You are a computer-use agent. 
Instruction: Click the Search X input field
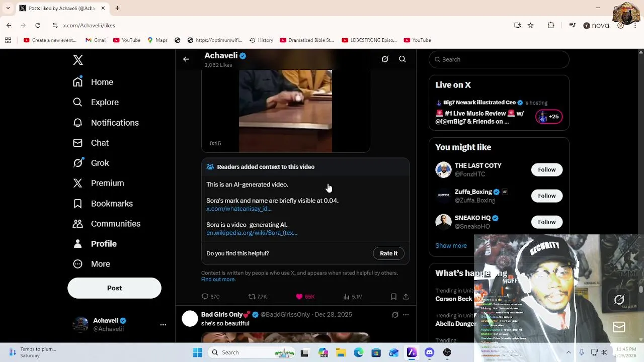tap(499, 59)
